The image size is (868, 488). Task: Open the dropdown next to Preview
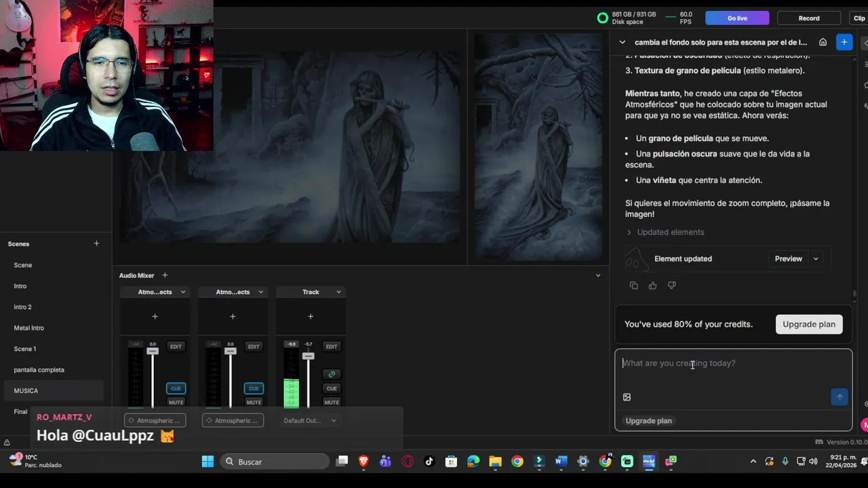coord(816,259)
